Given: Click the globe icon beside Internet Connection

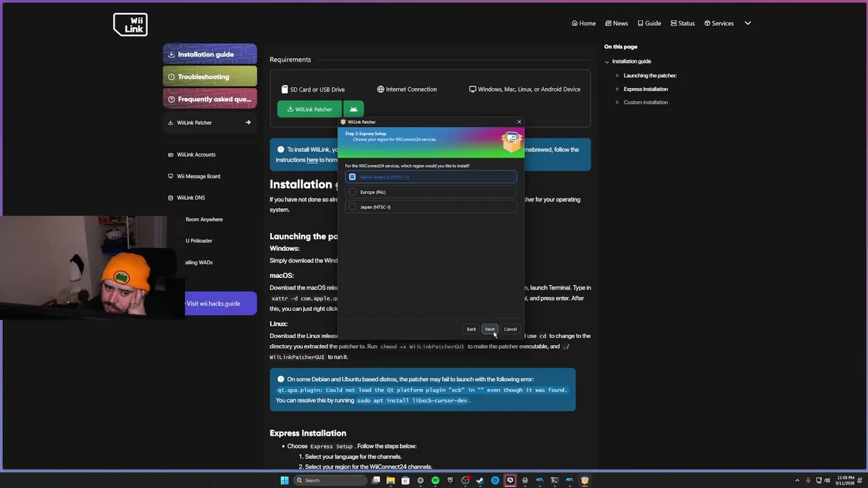Looking at the screenshot, I should (380, 89).
